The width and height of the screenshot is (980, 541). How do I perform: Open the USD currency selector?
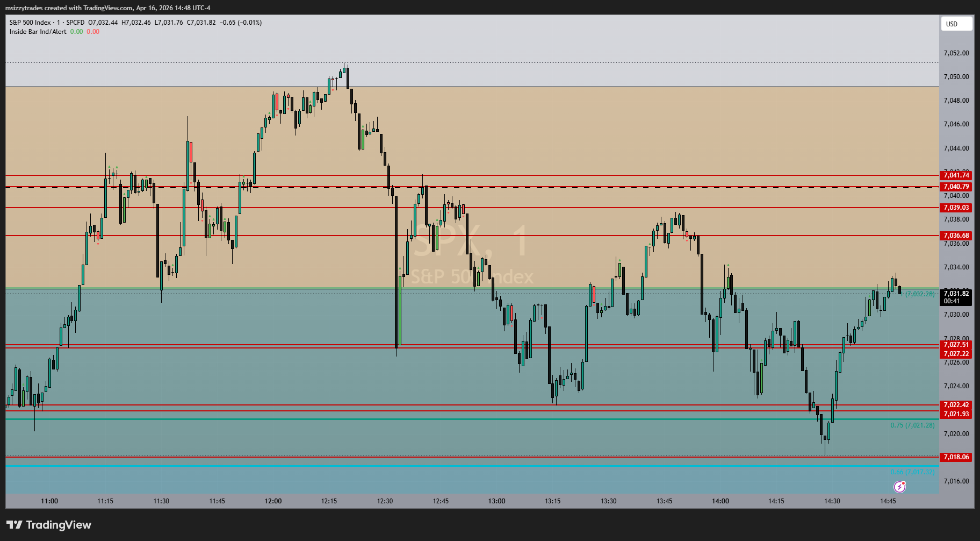956,24
